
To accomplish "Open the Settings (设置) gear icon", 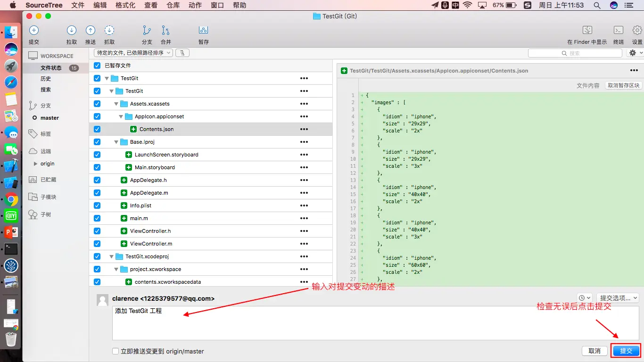I will [637, 30].
